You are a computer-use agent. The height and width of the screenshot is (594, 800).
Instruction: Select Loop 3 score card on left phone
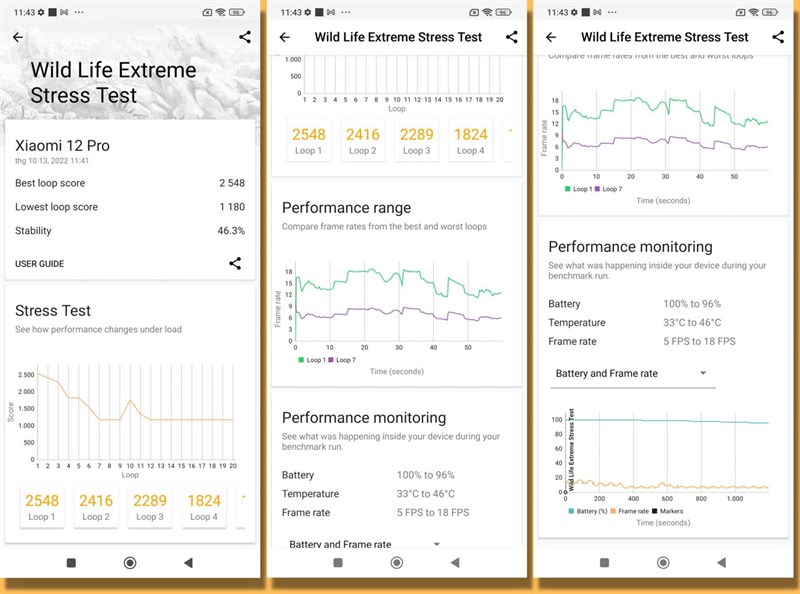point(150,507)
